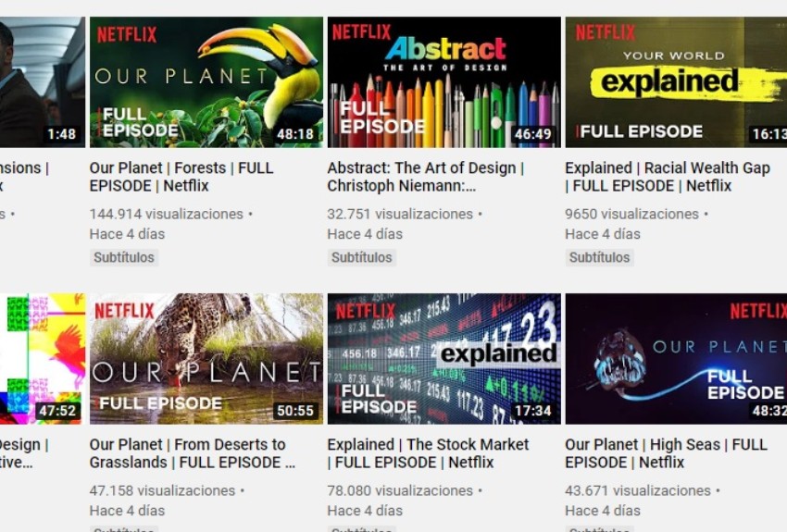
Task: Click 'Hace 4 días' under Forests video
Action: 127,234
